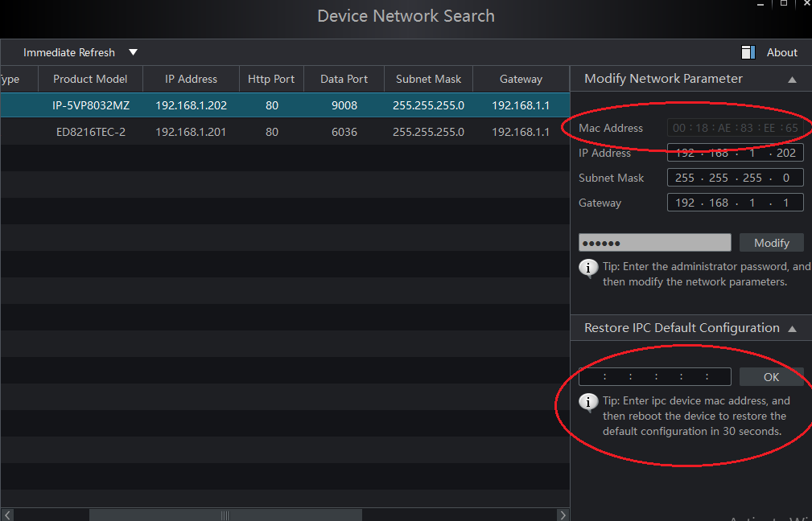Click the horizontal scrollbar right arrow

(563, 515)
